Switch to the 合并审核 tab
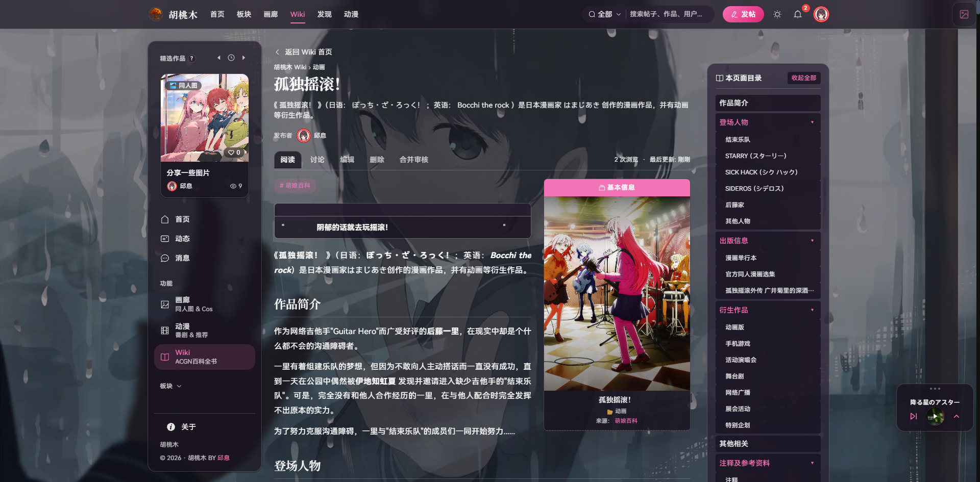 (414, 160)
